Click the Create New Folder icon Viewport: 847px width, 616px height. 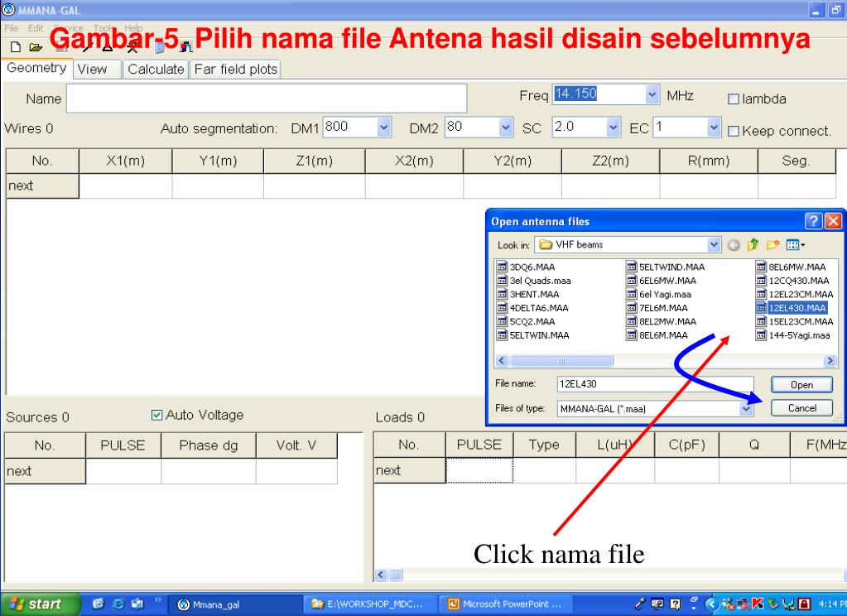(x=773, y=245)
